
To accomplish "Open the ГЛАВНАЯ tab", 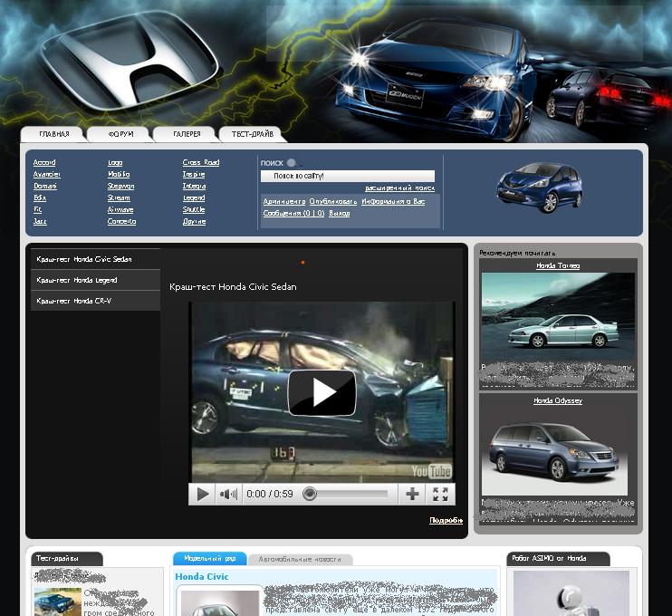I will coord(54,134).
